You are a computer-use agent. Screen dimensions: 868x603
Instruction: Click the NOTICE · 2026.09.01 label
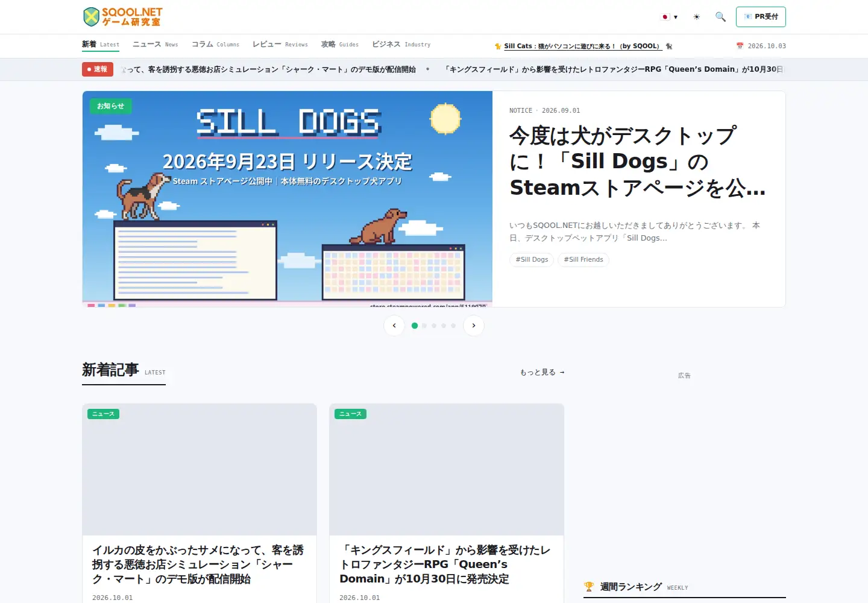(x=545, y=111)
